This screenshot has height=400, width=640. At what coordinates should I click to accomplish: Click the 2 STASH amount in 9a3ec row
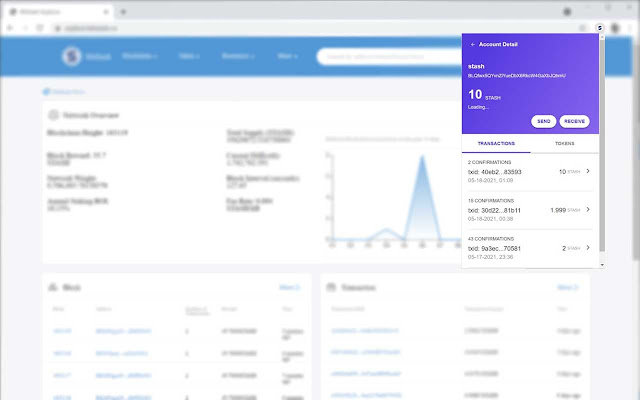(x=571, y=248)
